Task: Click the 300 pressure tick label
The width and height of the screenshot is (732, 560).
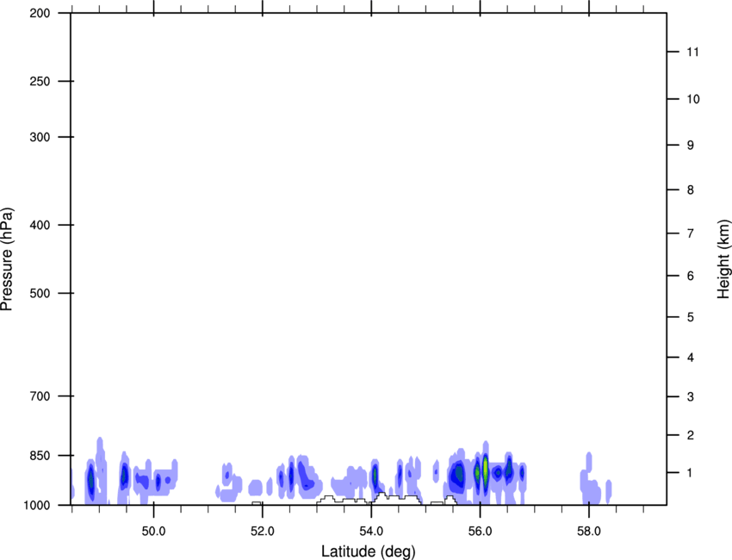Action: coord(40,137)
